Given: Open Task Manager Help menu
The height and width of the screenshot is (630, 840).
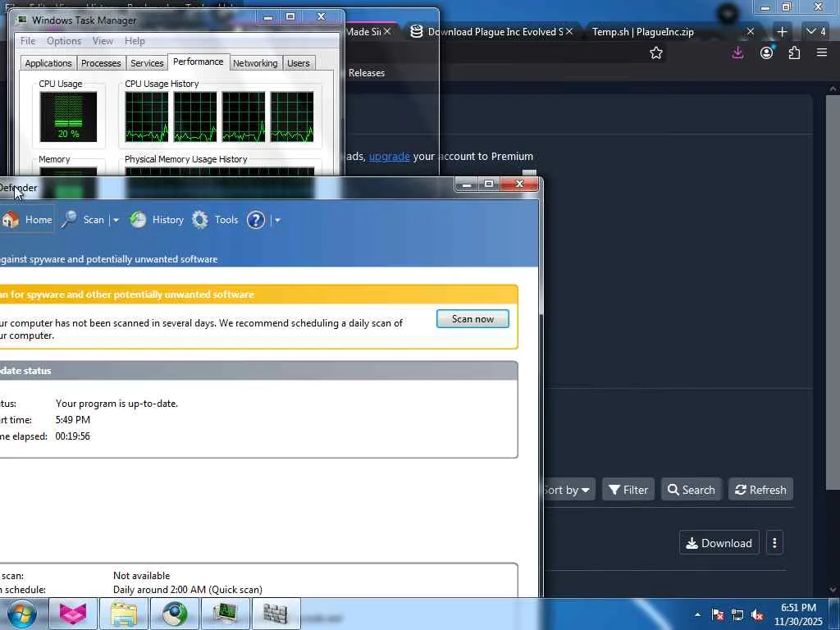Looking at the screenshot, I should point(135,41).
